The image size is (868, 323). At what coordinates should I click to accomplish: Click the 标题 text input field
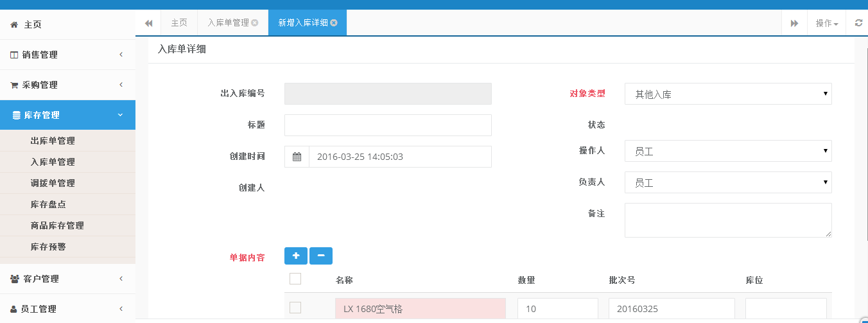pos(388,125)
